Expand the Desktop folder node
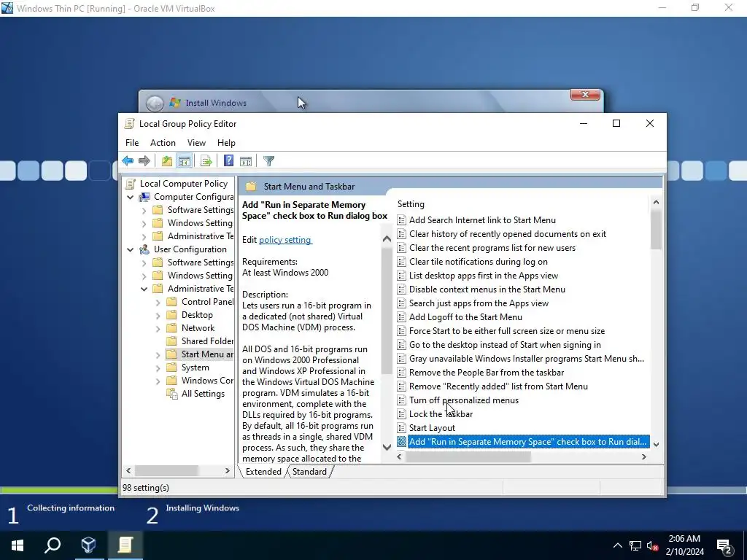Viewport: 747px width, 560px height. [x=158, y=315]
